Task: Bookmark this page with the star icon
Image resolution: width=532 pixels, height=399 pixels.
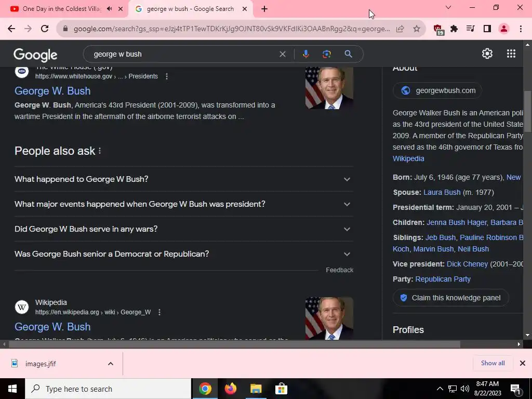Action: coord(417,29)
